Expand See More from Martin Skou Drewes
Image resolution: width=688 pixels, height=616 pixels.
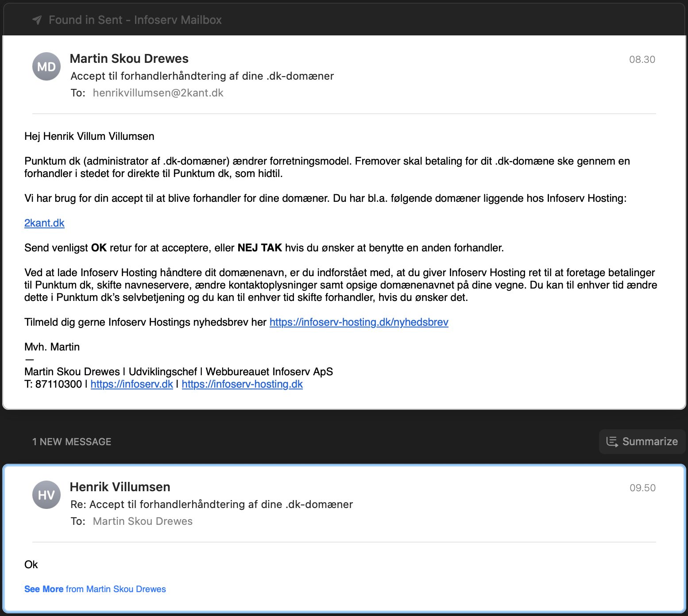point(95,589)
